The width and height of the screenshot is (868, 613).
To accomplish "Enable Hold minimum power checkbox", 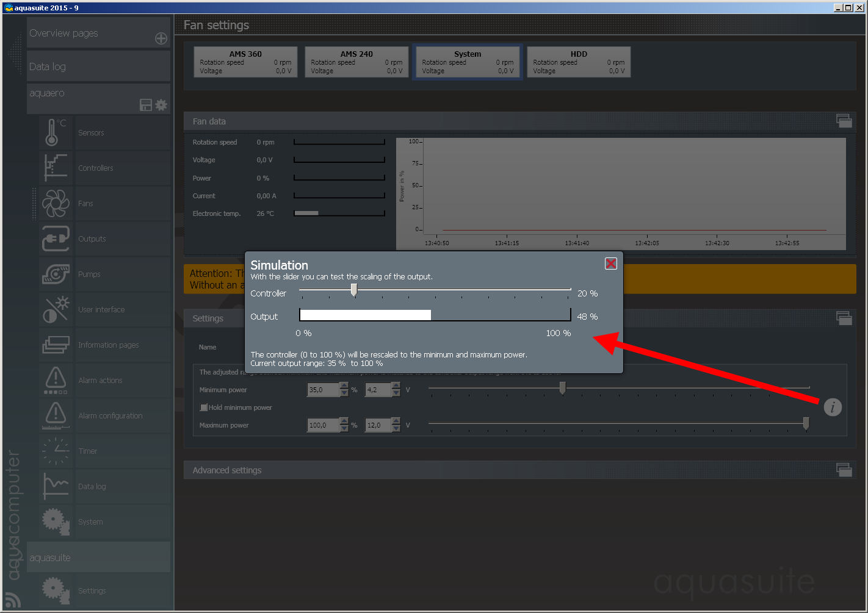I will (204, 407).
